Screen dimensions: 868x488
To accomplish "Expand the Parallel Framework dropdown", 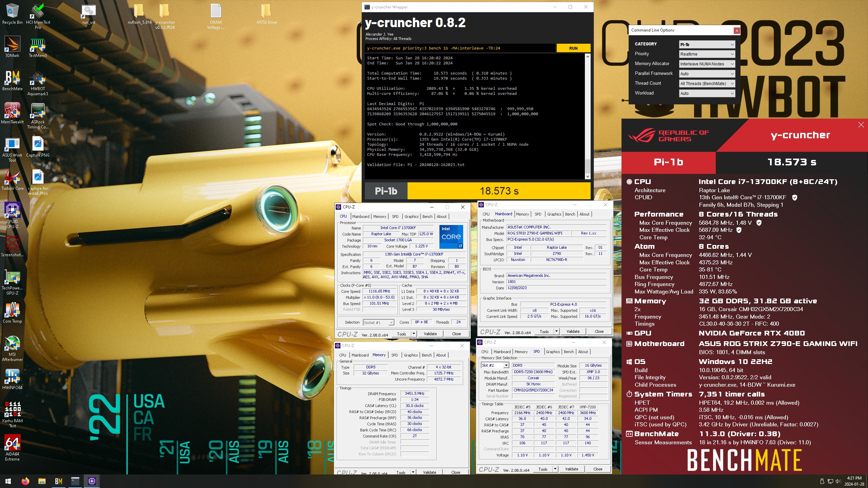I will [707, 74].
